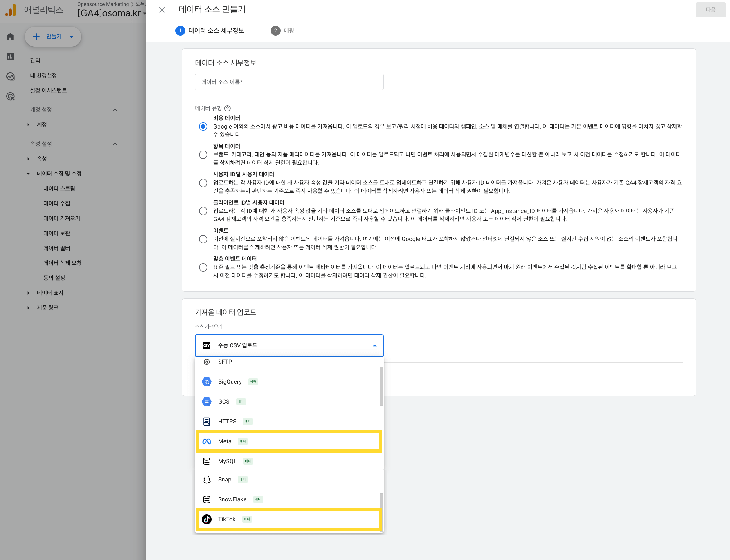Open the Explore icon in left rail
The height and width of the screenshot is (560, 730).
point(10,77)
